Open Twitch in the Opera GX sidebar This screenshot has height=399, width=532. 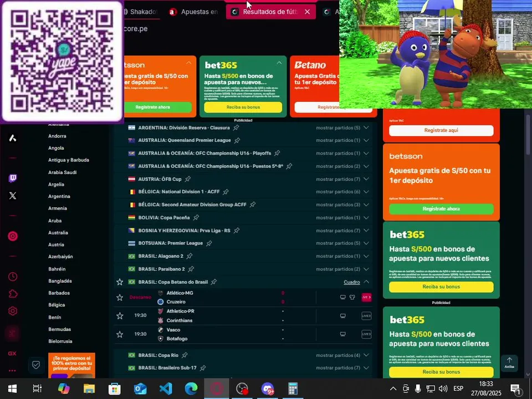point(13,178)
